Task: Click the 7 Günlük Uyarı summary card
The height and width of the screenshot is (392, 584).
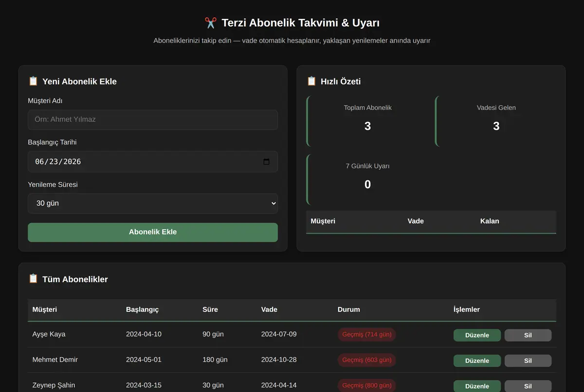Action: coord(367,179)
